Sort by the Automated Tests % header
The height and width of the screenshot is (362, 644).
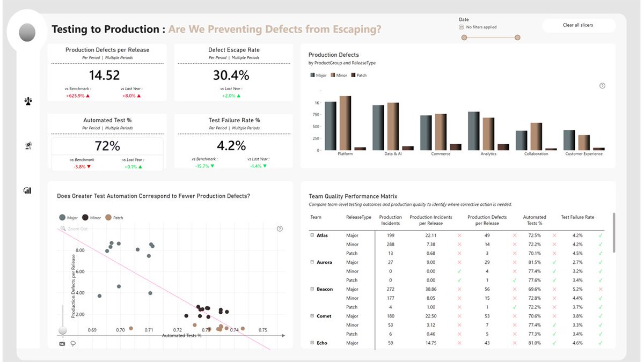[x=535, y=220]
